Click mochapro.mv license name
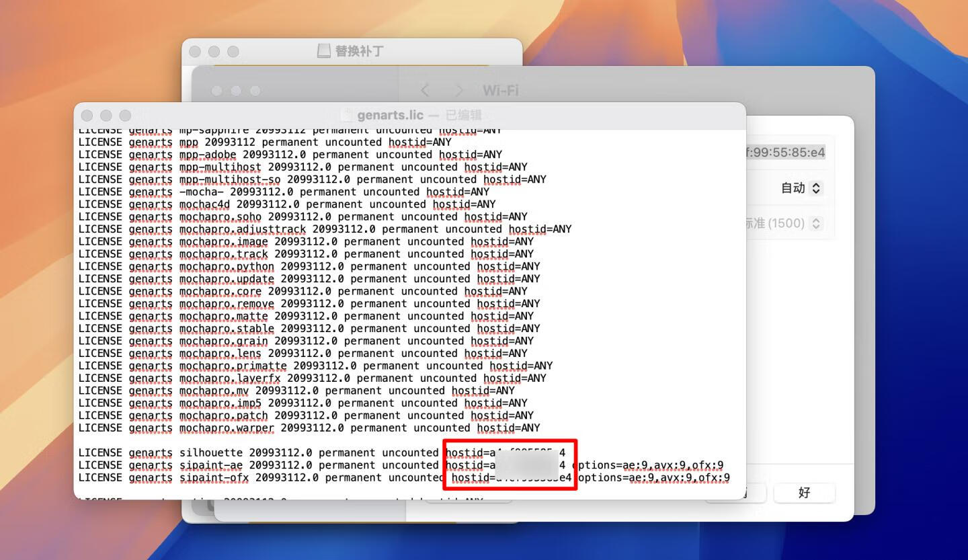Viewport: 968px width, 560px height. [x=214, y=391]
